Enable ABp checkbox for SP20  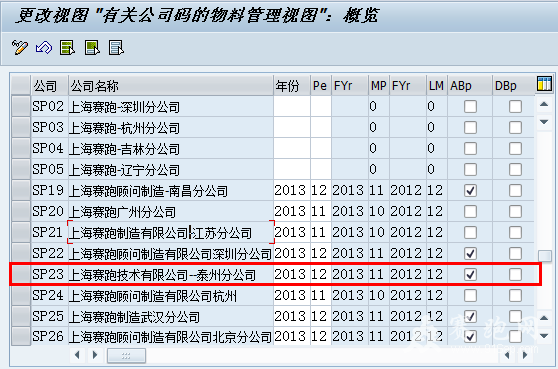470,211
